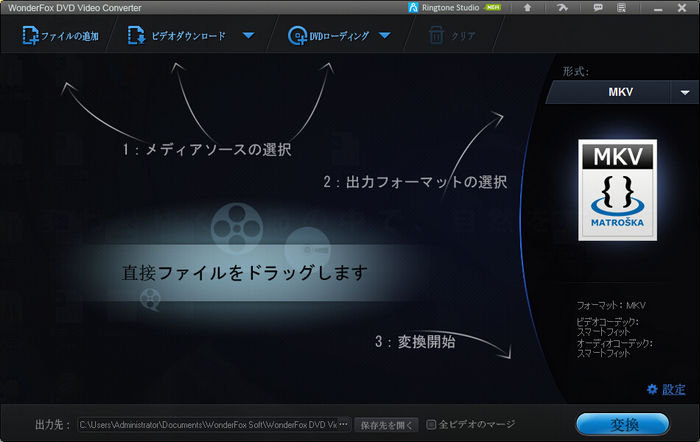
Task: Open the MKV format selection dropdown
Action: (622, 92)
